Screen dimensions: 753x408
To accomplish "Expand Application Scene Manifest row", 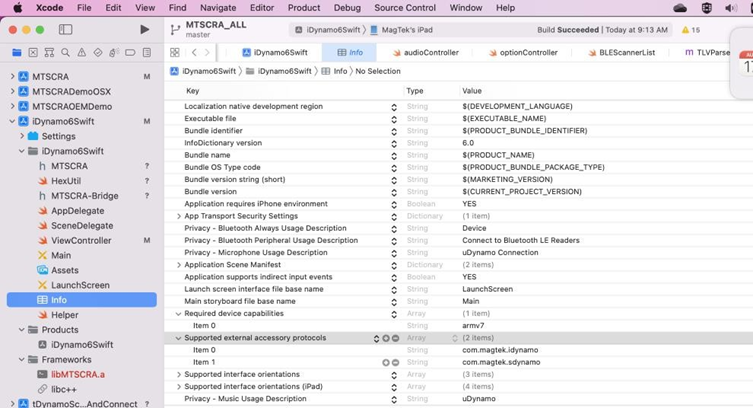I will (x=179, y=265).
